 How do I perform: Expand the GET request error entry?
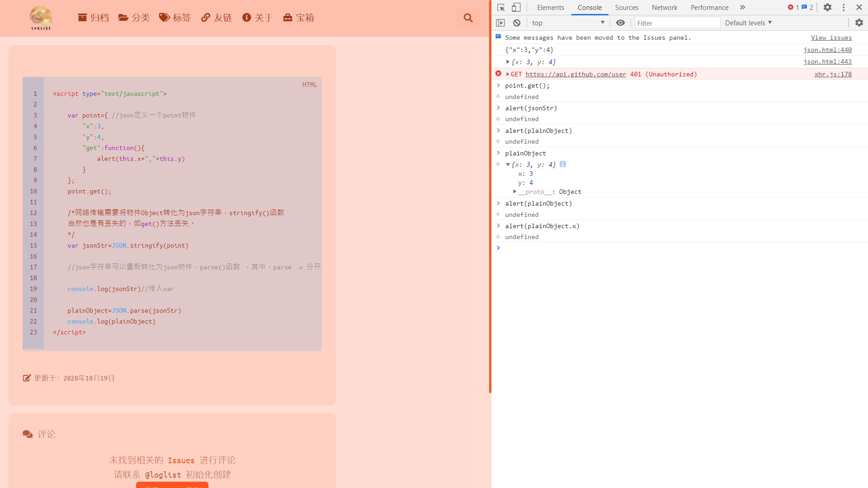click(x=508, y=74)
